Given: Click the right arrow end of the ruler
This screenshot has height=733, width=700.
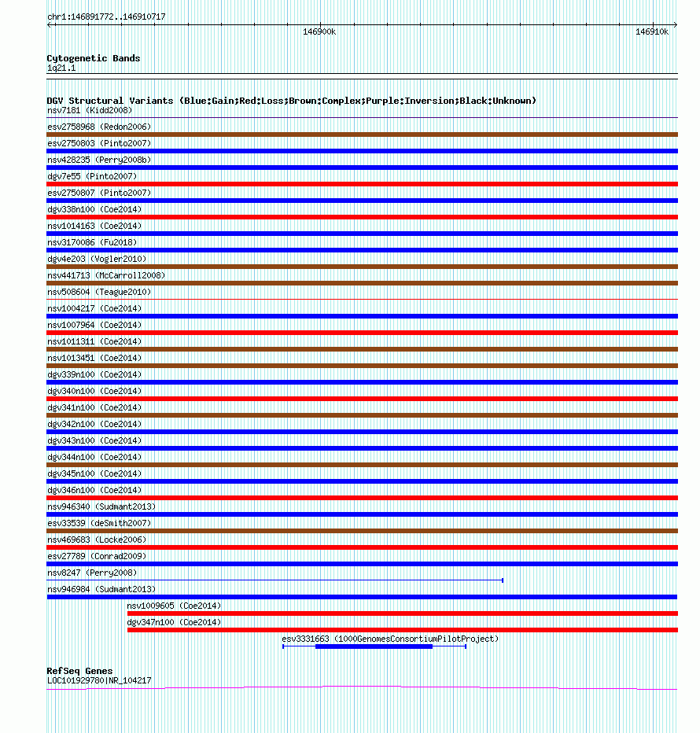Looking at the screenshot, I should pos(675,24).
